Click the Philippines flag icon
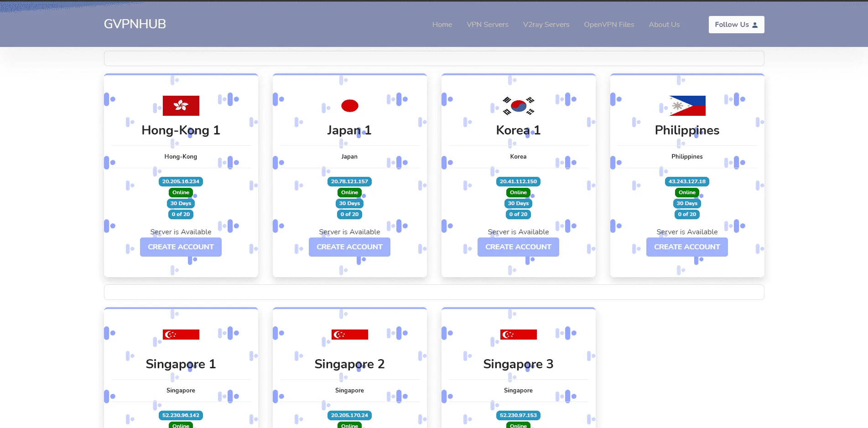This screenshot has height=428, width=868. pyautogui.click(x=687, y=106)
